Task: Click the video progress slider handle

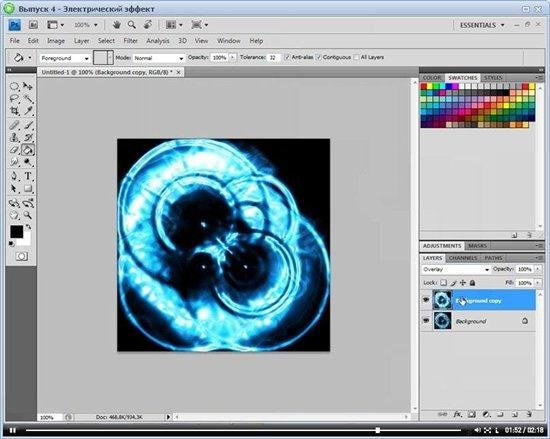Action: (377, 430)
